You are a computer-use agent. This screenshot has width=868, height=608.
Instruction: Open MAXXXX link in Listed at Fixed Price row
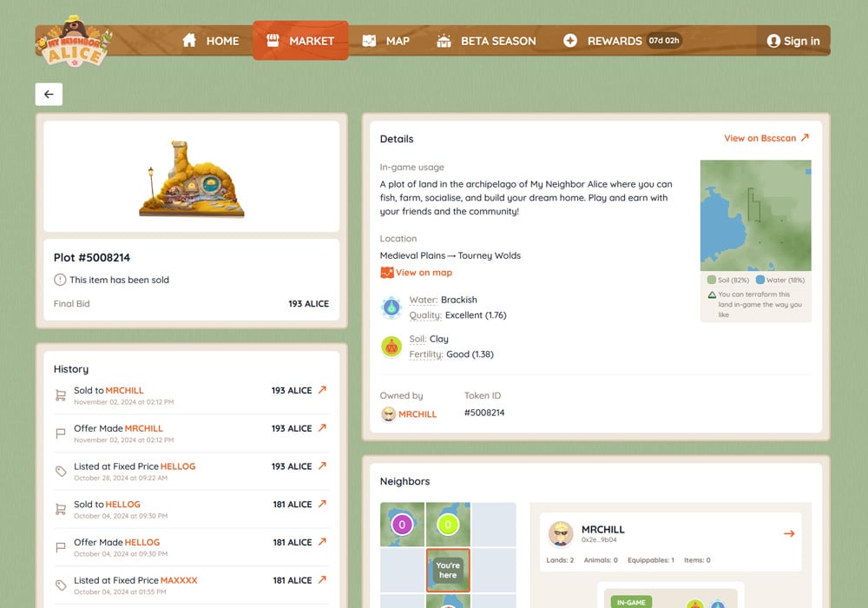pos(179,580)
